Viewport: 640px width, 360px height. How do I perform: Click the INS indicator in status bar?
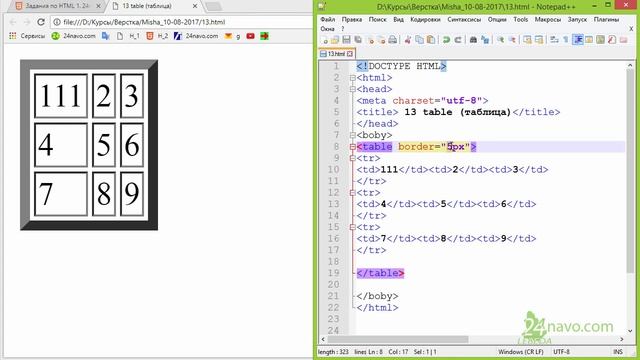[618, 351]
